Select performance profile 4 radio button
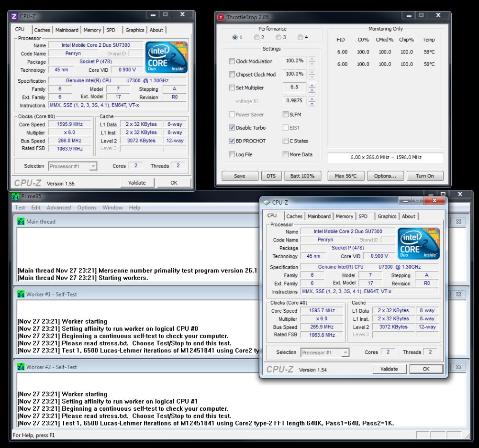The width and height of the screenshot is (479, 448). point(301,37)
